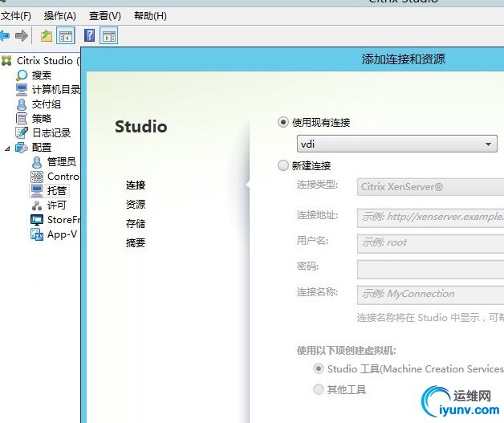
Task: Go to the 摘要 wizard step
Action: tap(136, 242)
